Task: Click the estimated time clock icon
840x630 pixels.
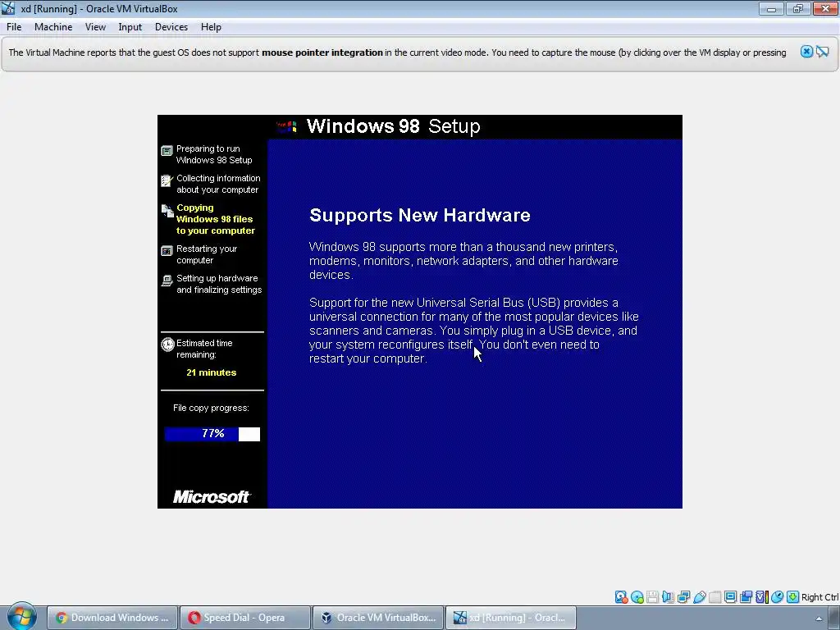Action: point(167,345)
